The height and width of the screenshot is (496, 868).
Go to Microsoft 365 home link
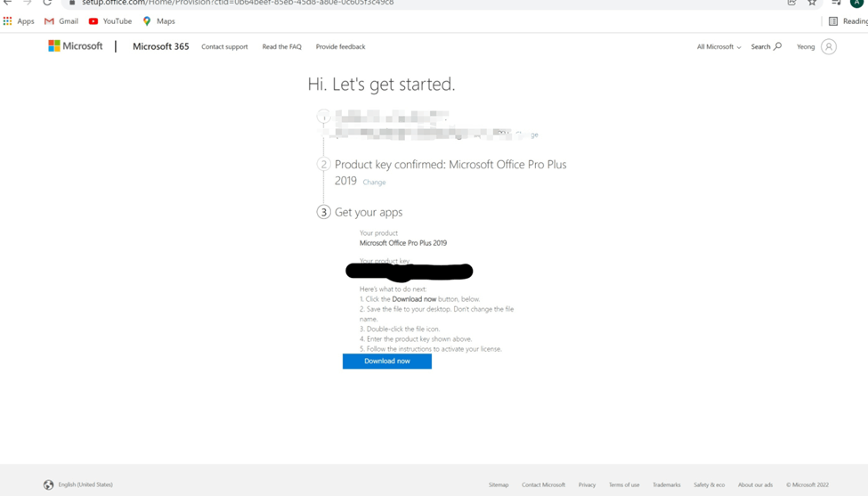160,46
